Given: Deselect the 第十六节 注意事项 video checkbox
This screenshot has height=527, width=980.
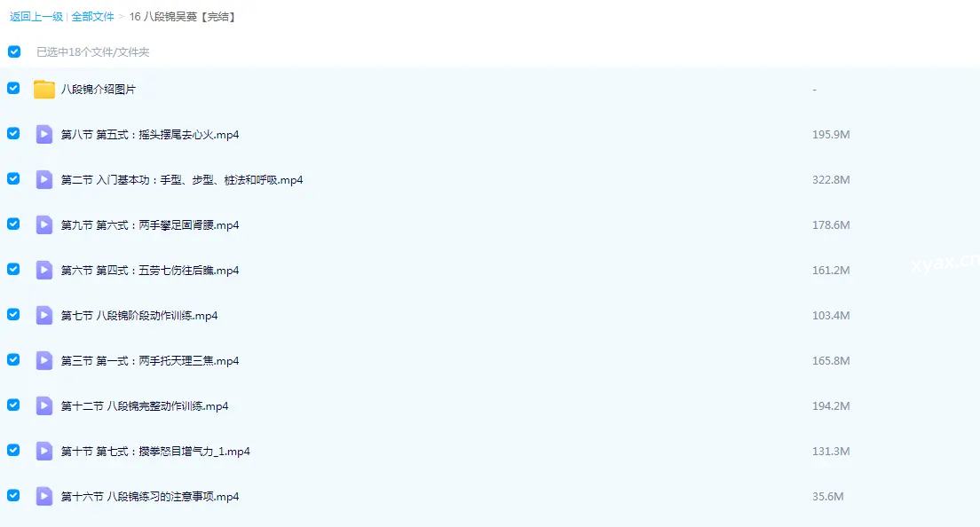Looking at the screenshot, I should [13, 495].
